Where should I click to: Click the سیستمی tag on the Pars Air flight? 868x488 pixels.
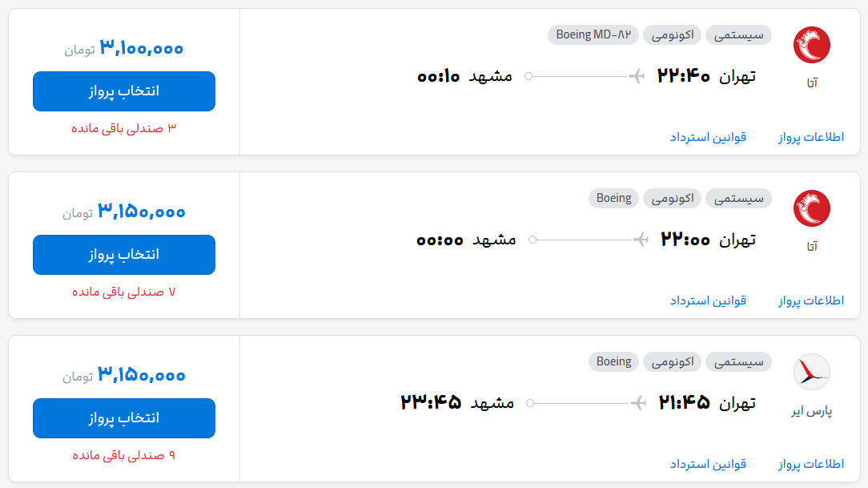738,361
